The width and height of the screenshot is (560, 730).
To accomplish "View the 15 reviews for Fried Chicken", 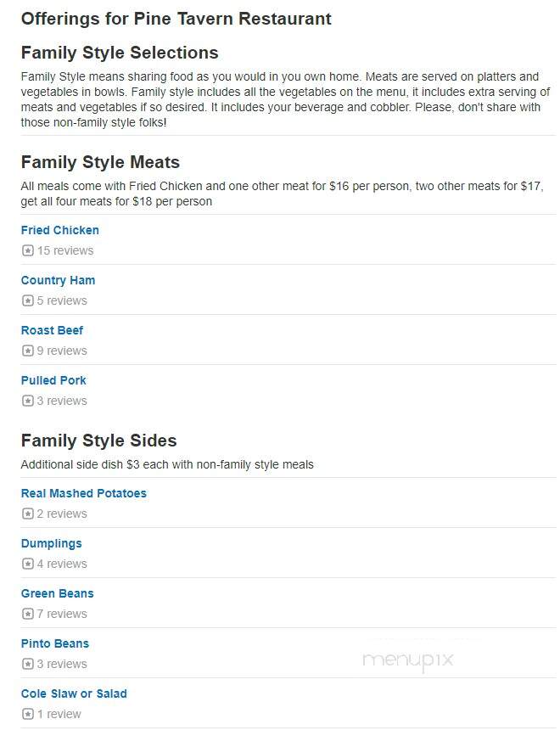I will point(65,250).
